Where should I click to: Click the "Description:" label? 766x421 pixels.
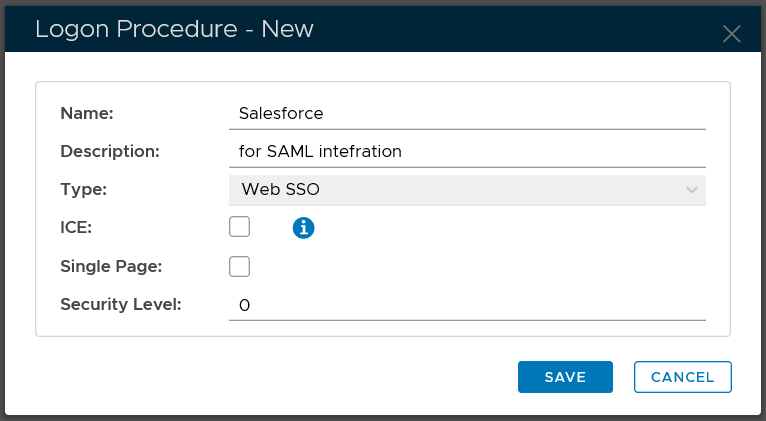110,152
